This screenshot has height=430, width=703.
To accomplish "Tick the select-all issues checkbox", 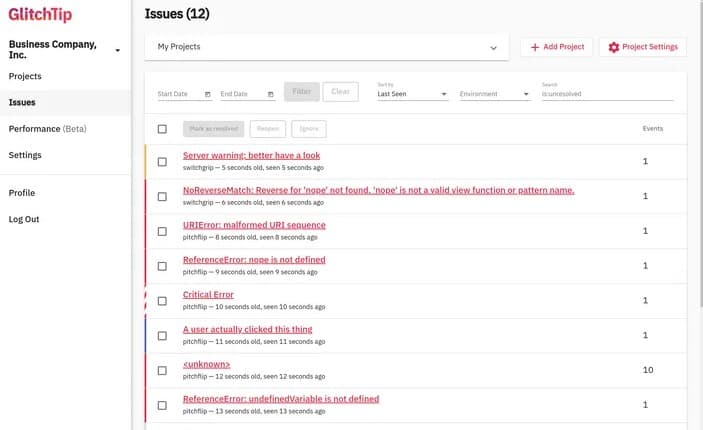I will click(x=162, y=129).
